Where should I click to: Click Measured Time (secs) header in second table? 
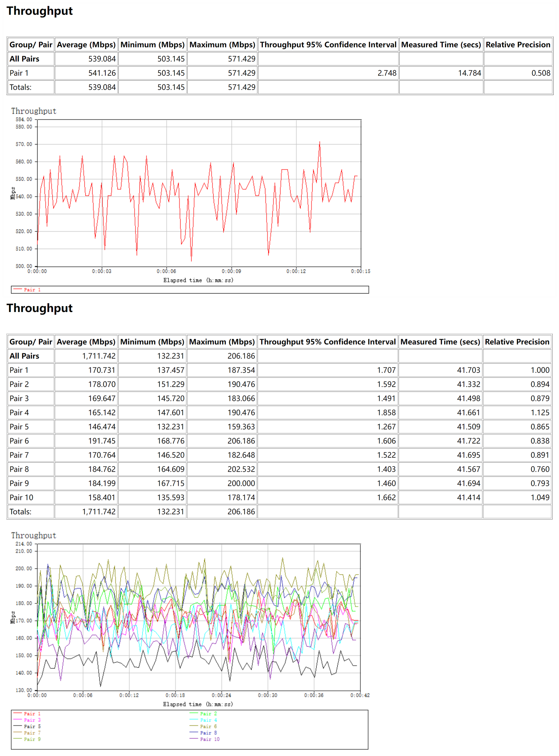440,342
